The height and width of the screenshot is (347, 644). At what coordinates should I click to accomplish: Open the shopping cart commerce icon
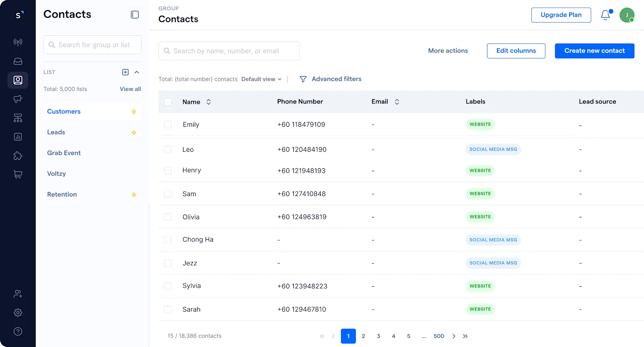coord(18,175)
